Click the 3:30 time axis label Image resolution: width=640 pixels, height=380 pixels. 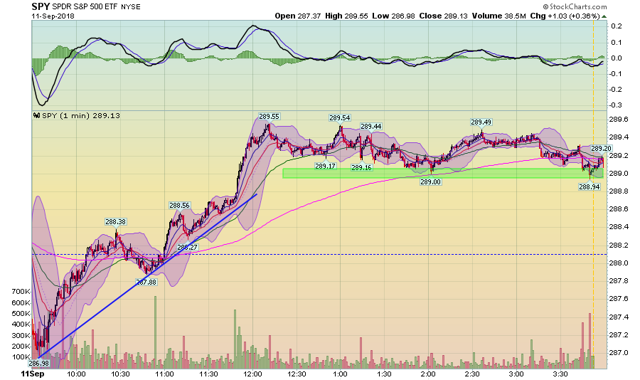(561, 374)
